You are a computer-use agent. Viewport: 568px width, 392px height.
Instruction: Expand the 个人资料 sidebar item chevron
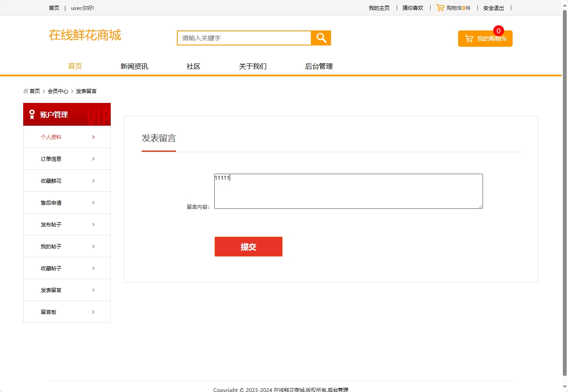(x=93, y=137)
